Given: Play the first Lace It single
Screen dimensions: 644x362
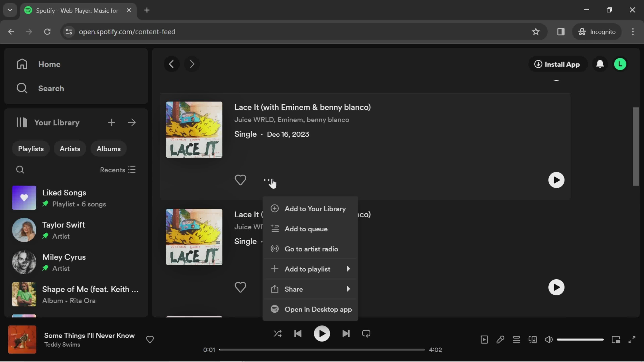Looking at the screenshot, I should tap(556, 180).
